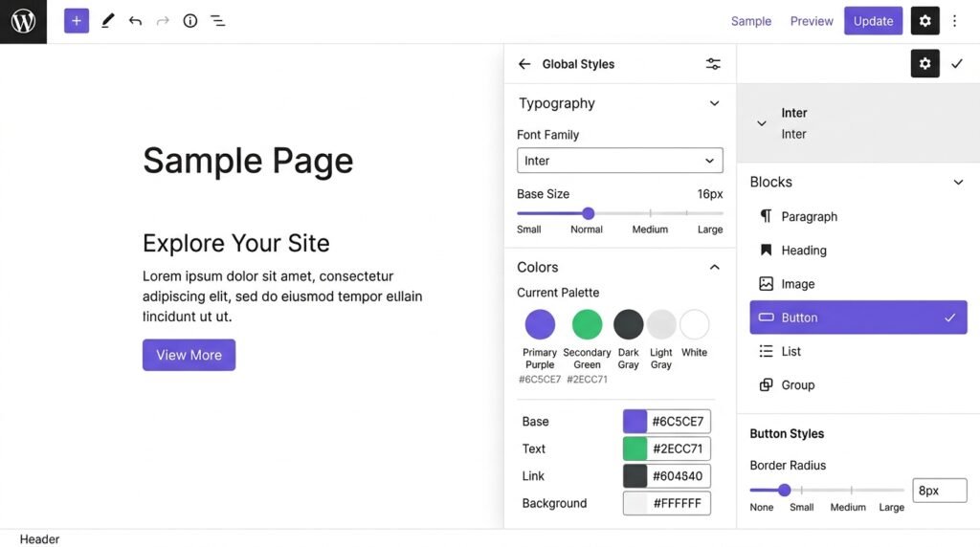Screen dimensions: 980x547
Task: Click the Image block icon
Action: tap(766, 283)
